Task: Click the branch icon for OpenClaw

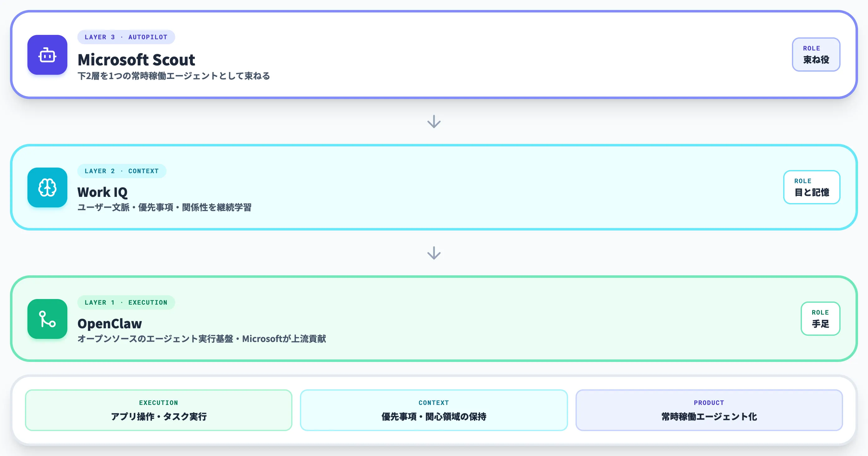Action: [47, 319]
